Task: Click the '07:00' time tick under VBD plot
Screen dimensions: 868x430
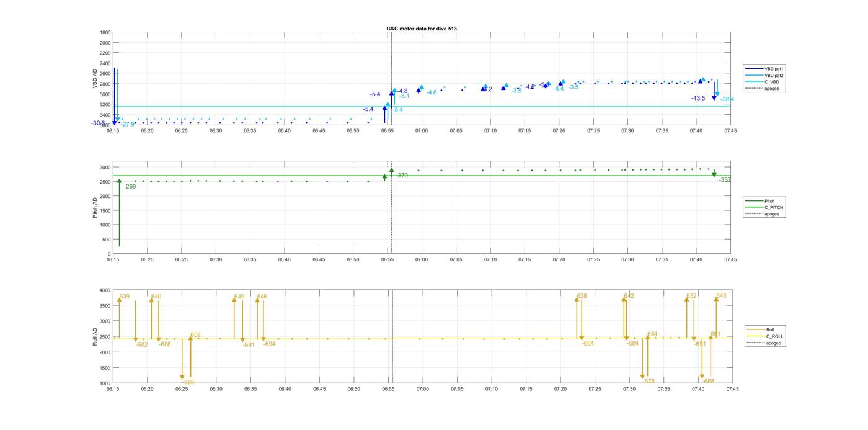Action: point(422,131)
